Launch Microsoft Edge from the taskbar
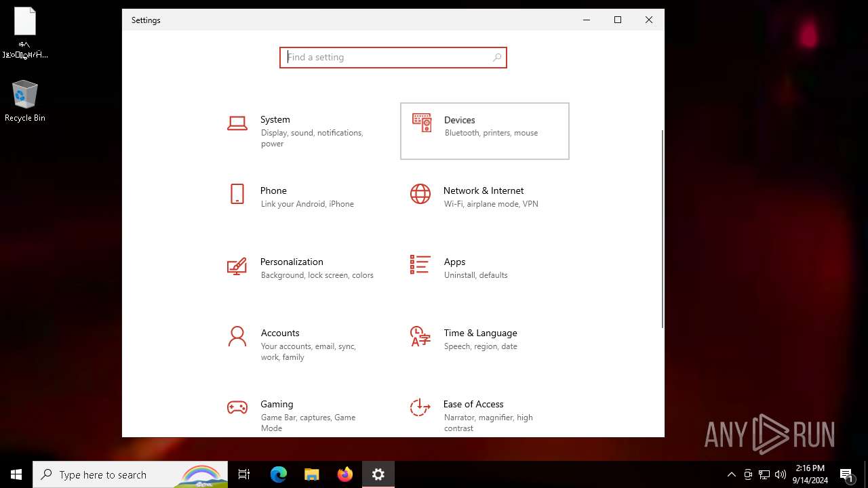Screen dimensions: 868x488 pos(279,474)
